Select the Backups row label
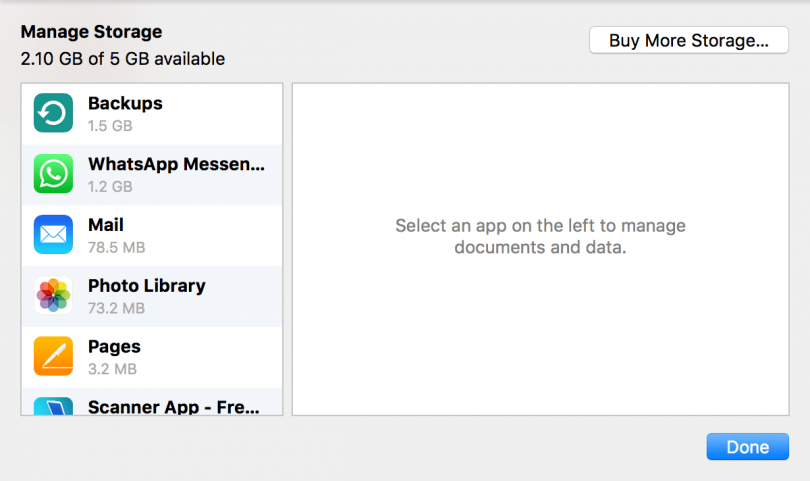 (x=125, y=104)
